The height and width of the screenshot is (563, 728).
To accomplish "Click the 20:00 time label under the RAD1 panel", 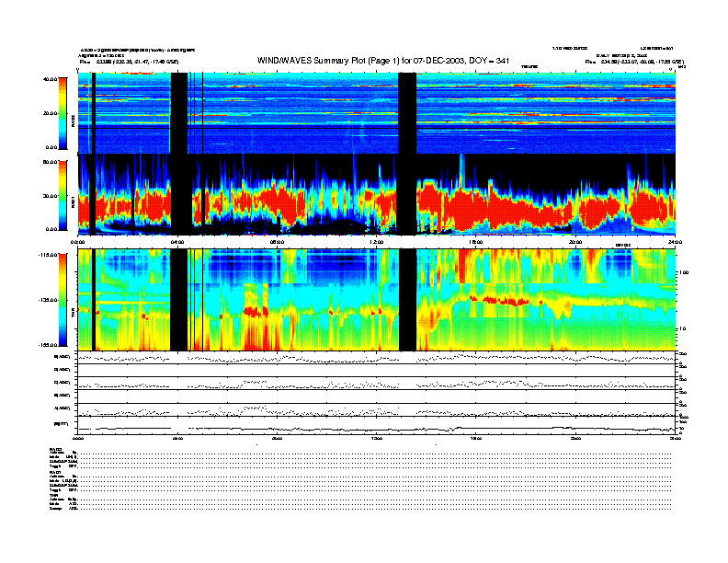I will (x=575, y=242).
